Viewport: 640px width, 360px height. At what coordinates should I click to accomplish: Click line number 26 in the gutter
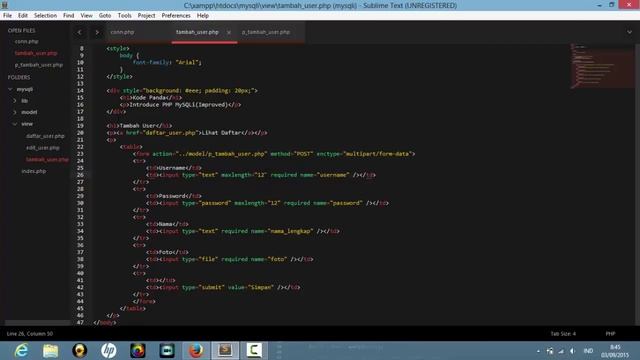(x=80, y=175)
